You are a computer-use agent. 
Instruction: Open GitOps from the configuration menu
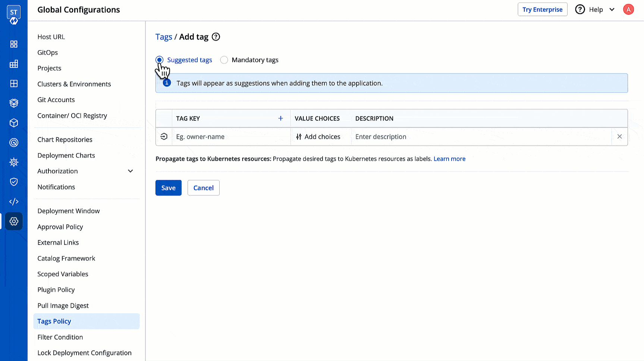pos(47,52)
